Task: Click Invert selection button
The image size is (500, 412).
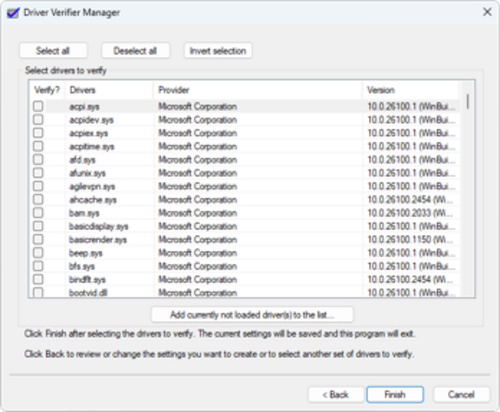Action: (218, 51)
